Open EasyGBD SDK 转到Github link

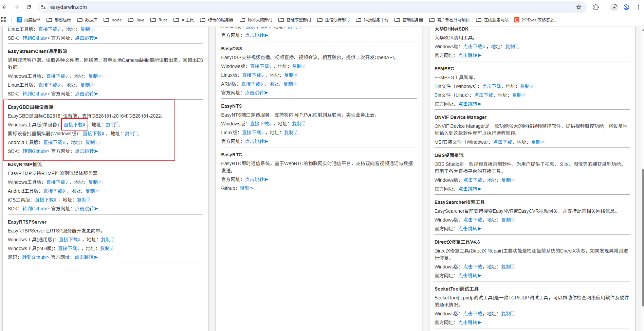coord(36,151)
